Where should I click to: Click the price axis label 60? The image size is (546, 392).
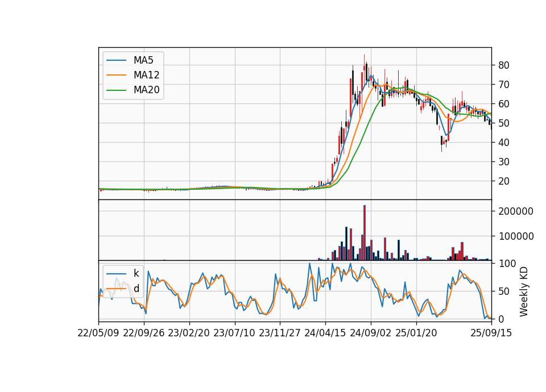point(504,103)
